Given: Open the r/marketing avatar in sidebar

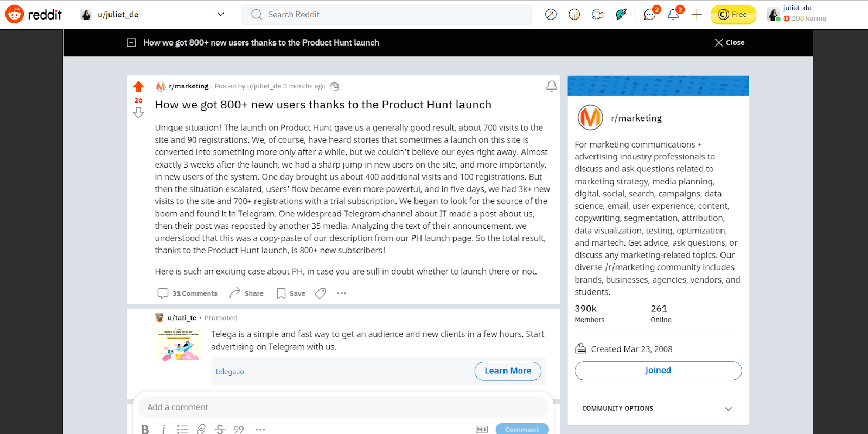Looking at the screenshot, I should click(590, 118).
